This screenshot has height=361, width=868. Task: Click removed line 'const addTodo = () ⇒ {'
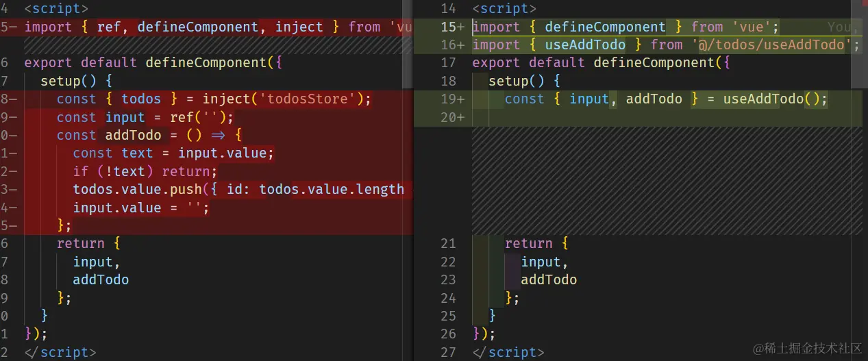pyautogui.click(x=149, y=135)
